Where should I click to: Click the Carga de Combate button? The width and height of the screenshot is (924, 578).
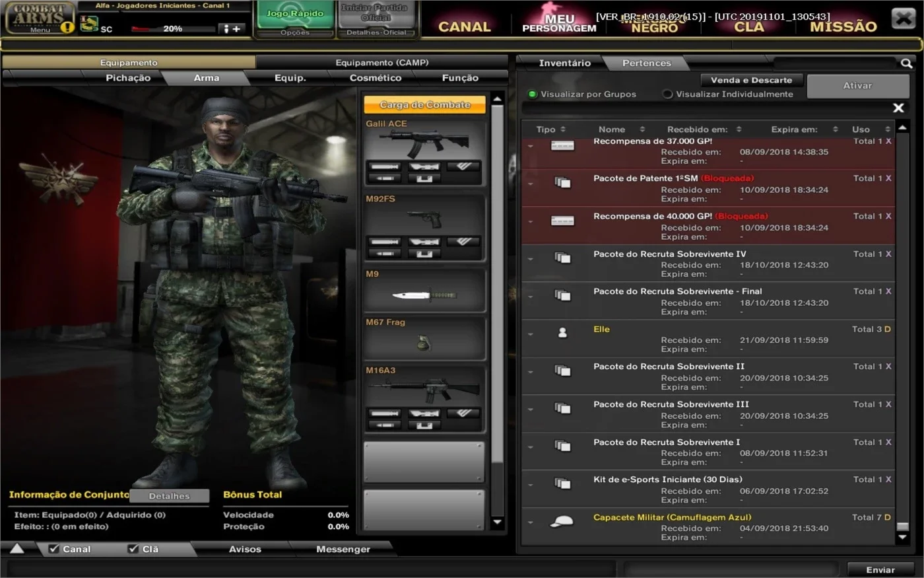tap(425, 105)
